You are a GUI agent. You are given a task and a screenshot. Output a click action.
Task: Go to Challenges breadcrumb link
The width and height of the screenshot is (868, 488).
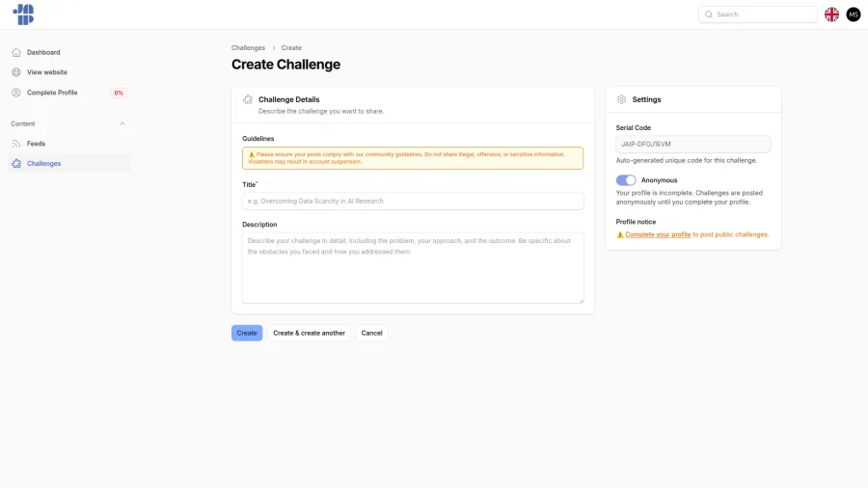pos(248,47)
